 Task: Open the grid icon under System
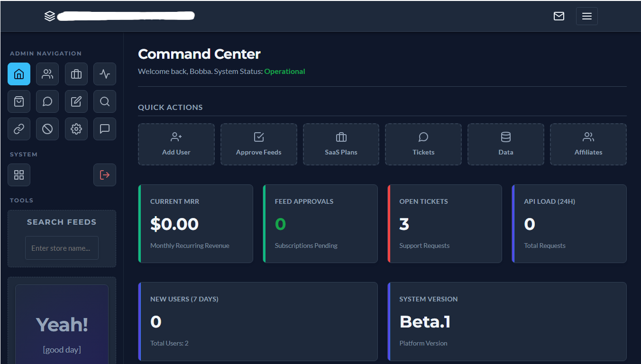pos(19,175)
